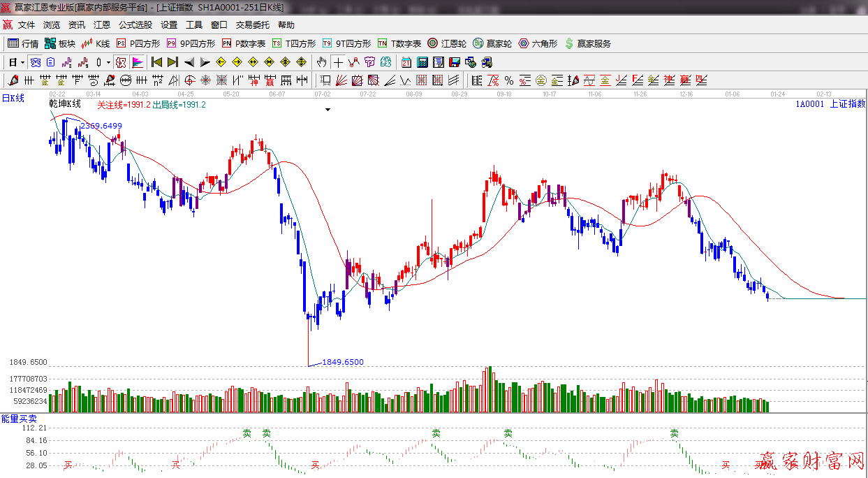Viewport: 868px width, 478px height.
Task: Select the hand pan tool
Action: pyautogui.click(x=321, y=62)
